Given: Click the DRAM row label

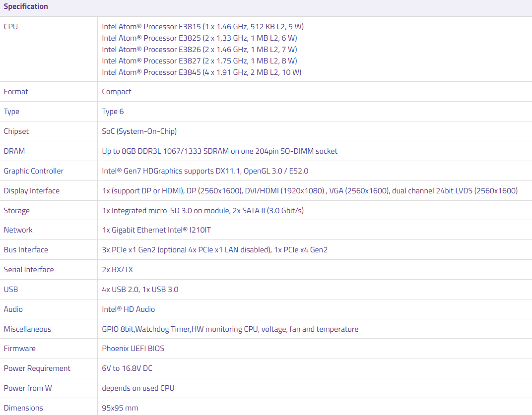Looking at the screenshot, I should tap(14, 151).
